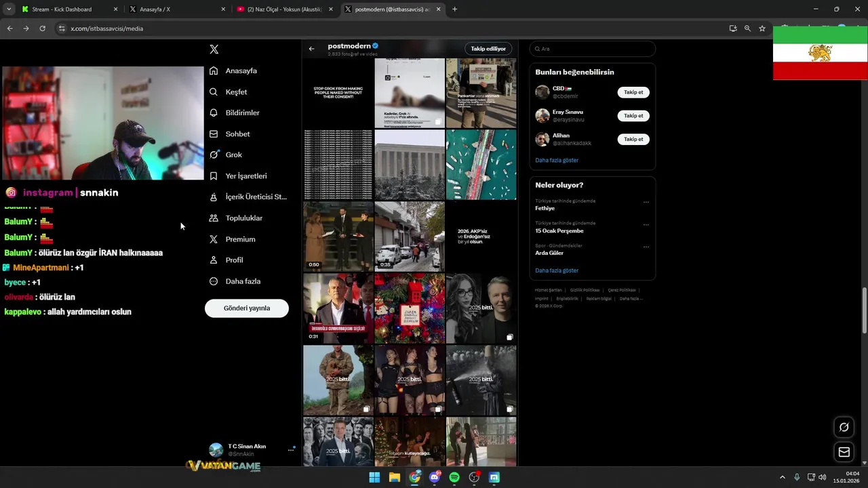Open Anasayfa in the X sidebar
The image size is (868, 488).
233,70
